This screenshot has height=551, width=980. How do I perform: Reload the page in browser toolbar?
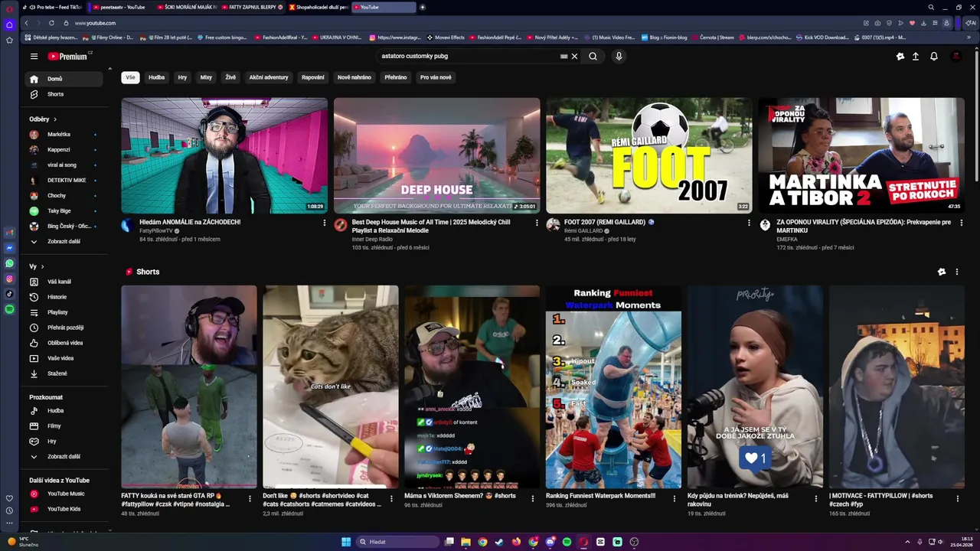pos(51,23)
